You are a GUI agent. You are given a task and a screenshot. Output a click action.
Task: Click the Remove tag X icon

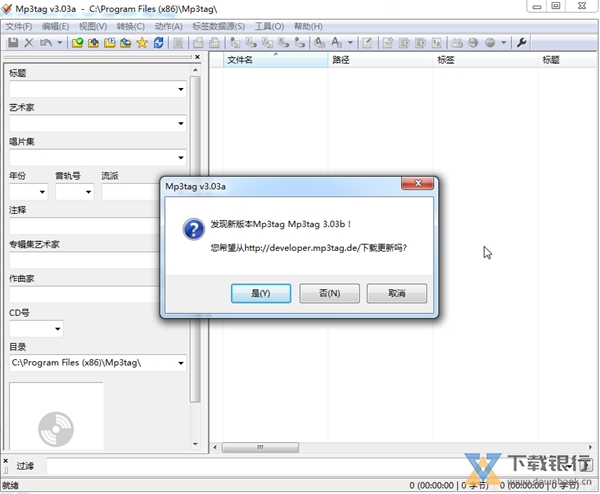(x=29, y=42)
